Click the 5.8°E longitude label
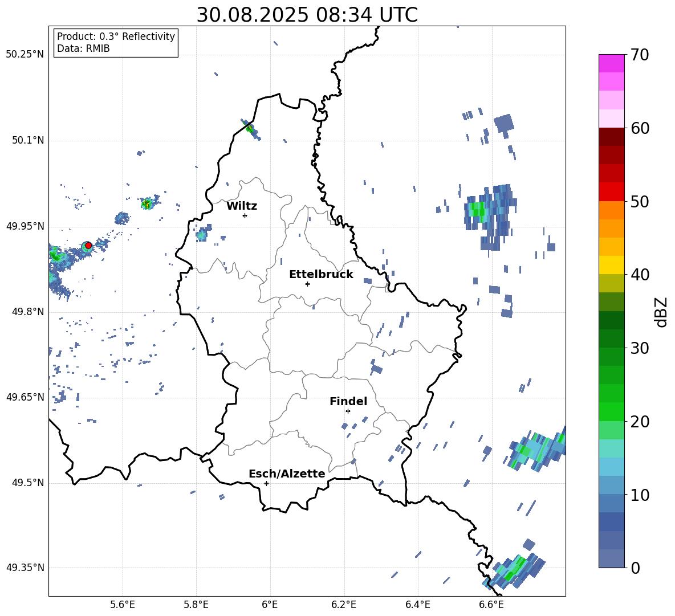 196,605
